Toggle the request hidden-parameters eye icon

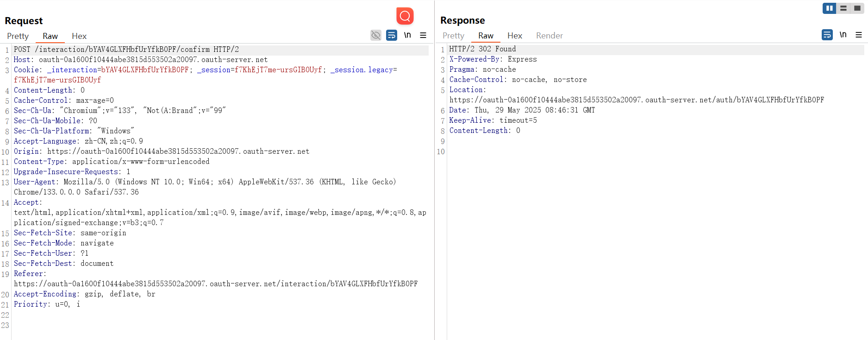376,35
